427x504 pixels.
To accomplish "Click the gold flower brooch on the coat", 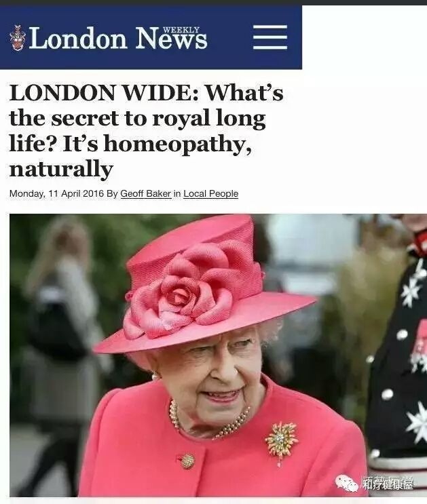I will coord(282,440).
